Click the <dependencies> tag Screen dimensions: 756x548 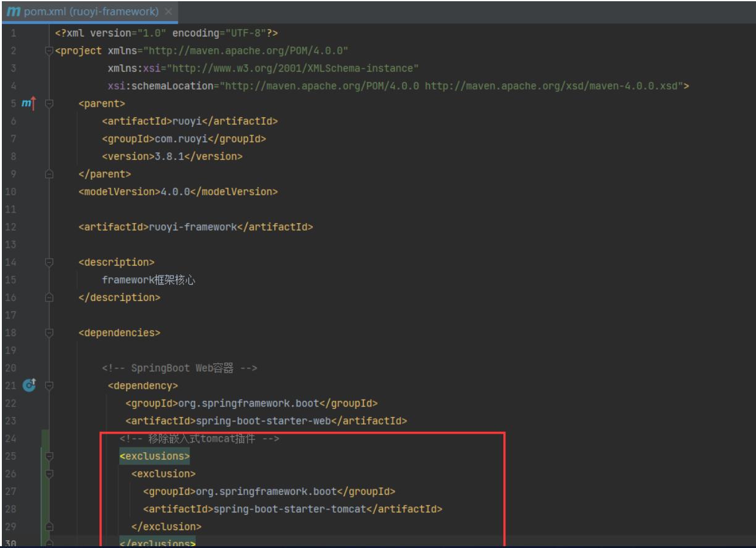point(119,333)
